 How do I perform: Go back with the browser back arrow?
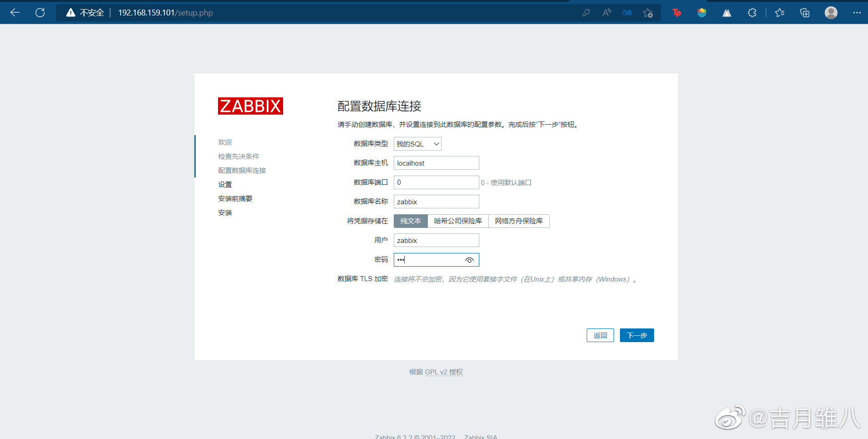(15, 13)
